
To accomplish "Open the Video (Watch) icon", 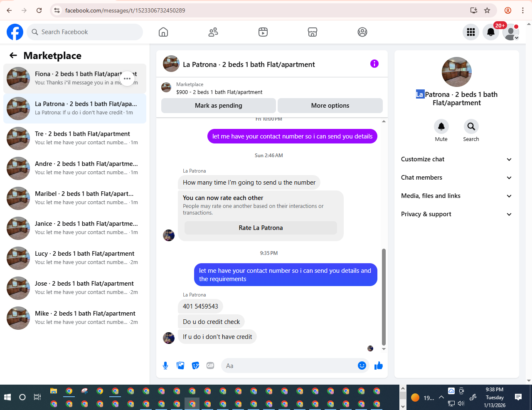I will (263, 32).
